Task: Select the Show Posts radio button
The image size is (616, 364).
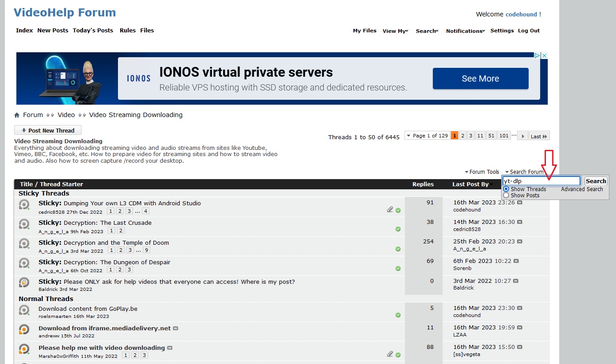Action: (506, 196)
